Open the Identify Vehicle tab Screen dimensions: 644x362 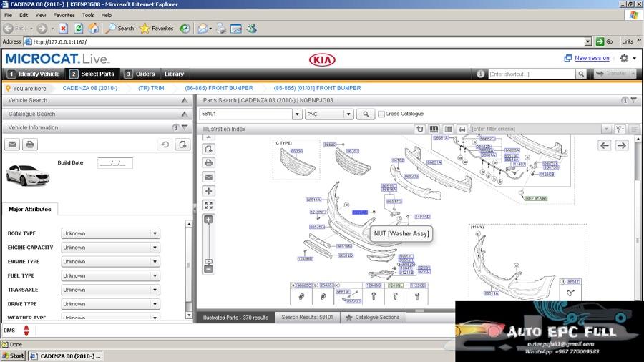(x=34, y=74)
